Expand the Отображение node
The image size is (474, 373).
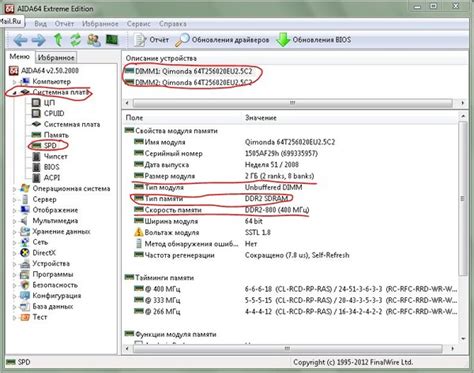(x=14, y=210)
